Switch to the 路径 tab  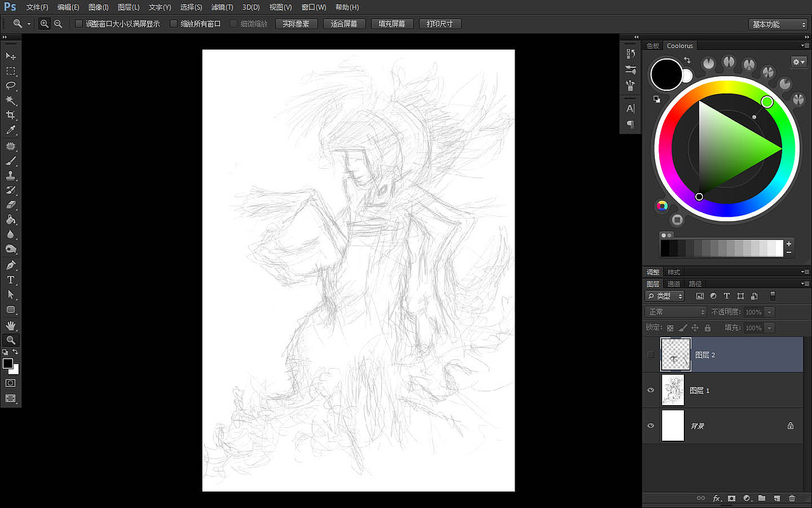695,284
